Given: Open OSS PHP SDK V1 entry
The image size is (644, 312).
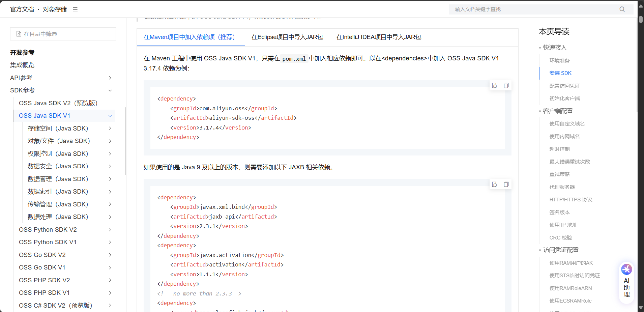Looking at the screenshot, I should 44,293.
